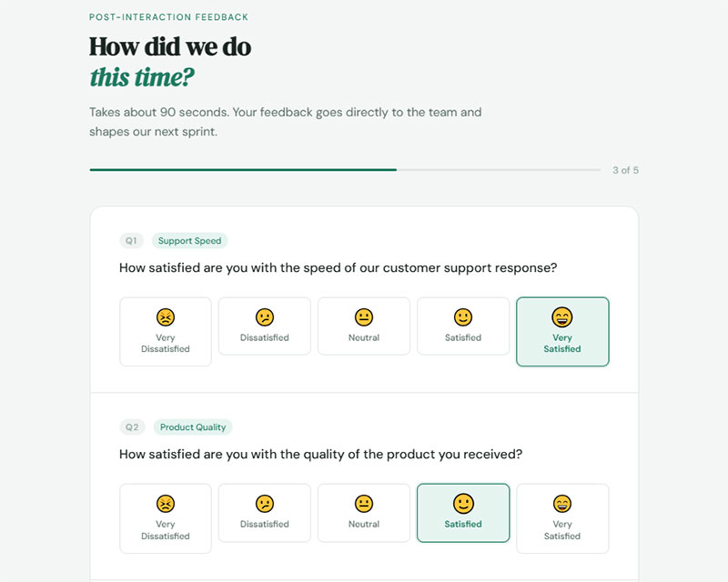Click the grinning emoji for product quality
728x582 pixels.
562,504
